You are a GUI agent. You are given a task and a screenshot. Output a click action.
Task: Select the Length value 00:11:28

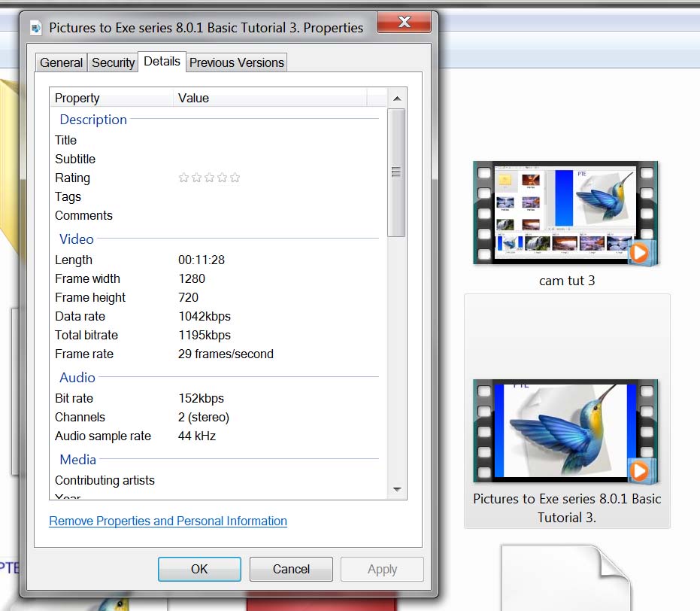pos(202,260)
